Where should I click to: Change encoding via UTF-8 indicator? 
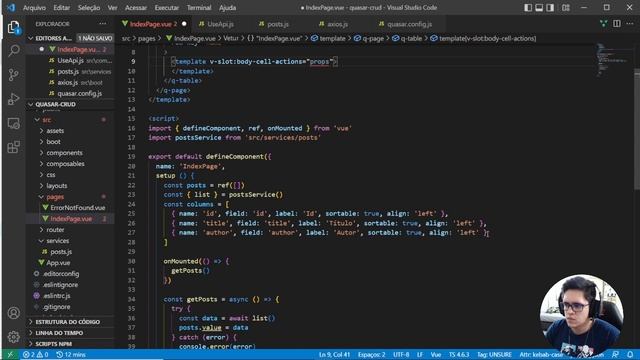tap(401, 355)
